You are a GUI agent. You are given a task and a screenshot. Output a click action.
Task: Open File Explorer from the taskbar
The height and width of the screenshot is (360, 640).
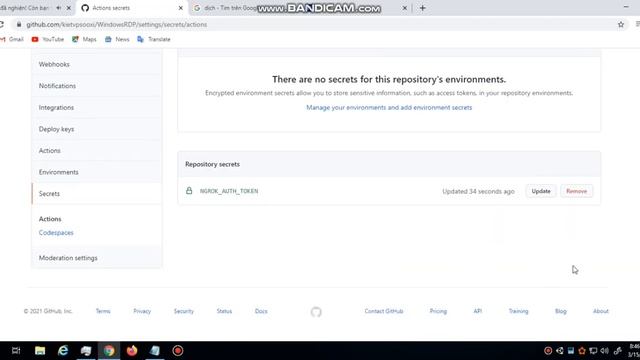40,351
